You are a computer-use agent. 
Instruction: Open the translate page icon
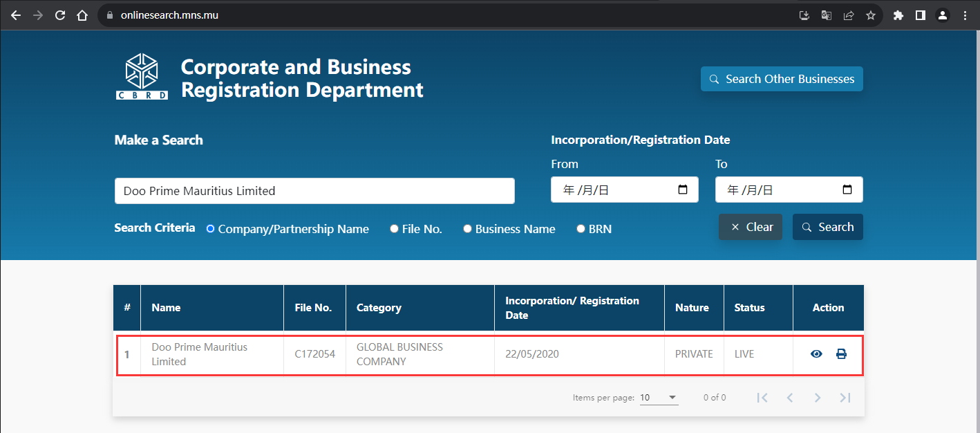[826, 15]
